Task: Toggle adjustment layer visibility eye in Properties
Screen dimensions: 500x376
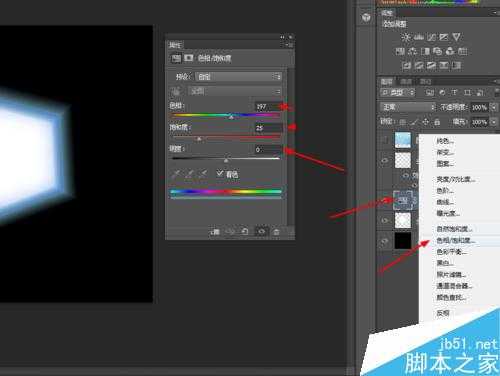Action: (x=262, y=232)
